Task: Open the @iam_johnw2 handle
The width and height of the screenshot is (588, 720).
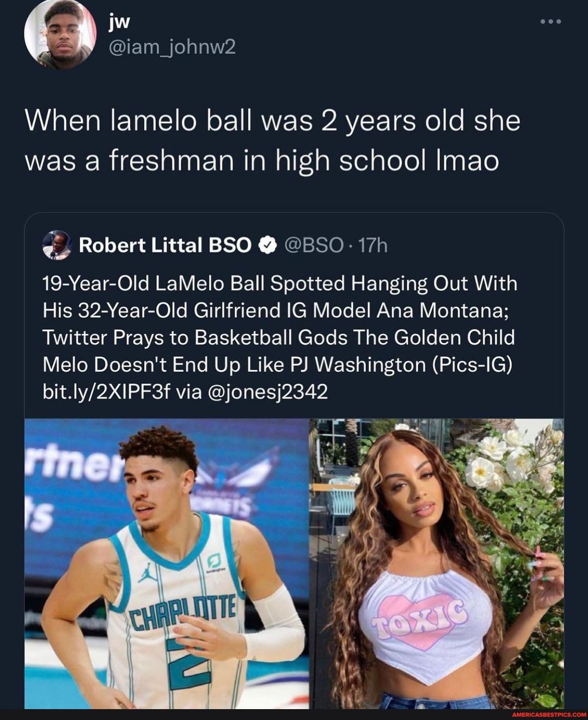Action: (173, 48)
